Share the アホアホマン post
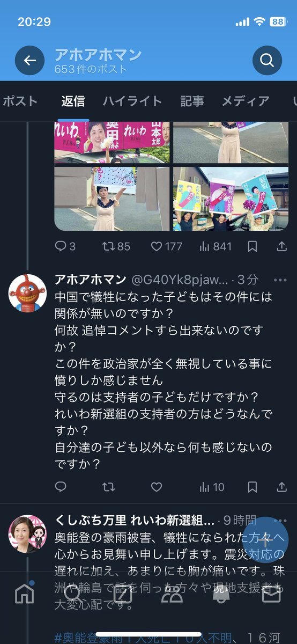Image resolution: width=297 pixels, height=644 pixels. (281, 487)
